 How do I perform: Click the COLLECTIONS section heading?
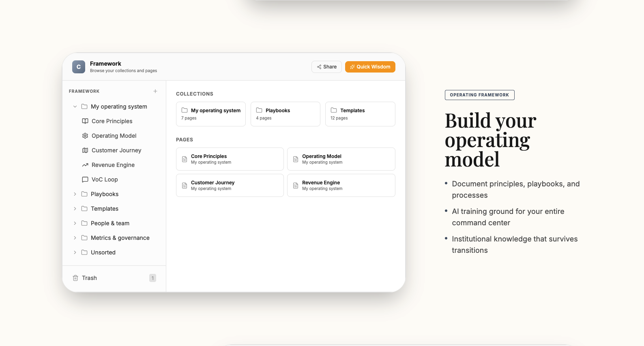click(x=195, y=94)
